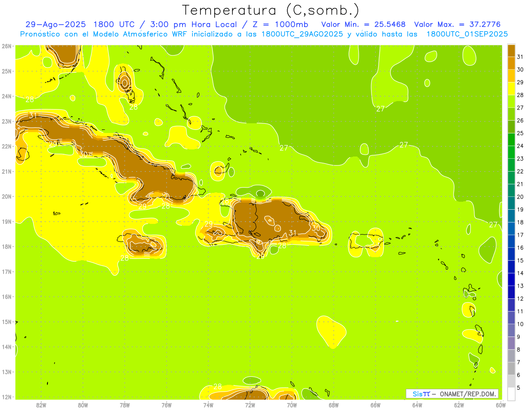Click the '12N' latitude label
This screenshot has width=532, height=411.
tap(6, 397)
